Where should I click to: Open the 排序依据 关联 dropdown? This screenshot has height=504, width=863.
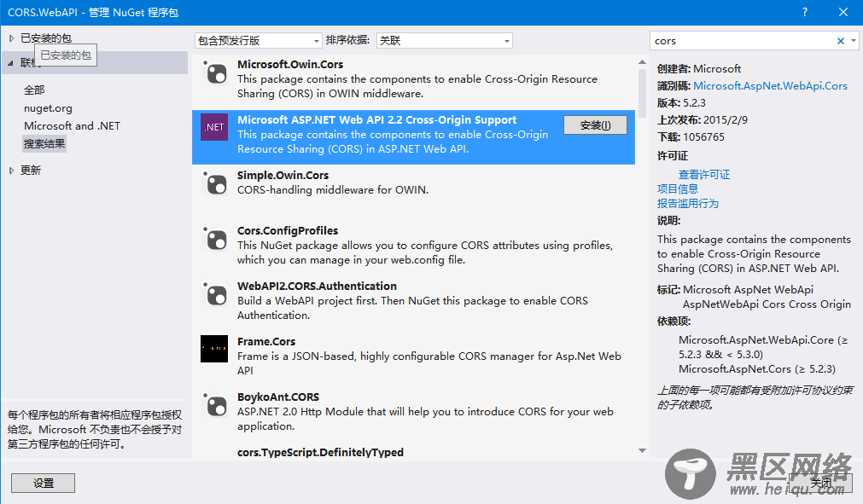[x=444, y=41]
